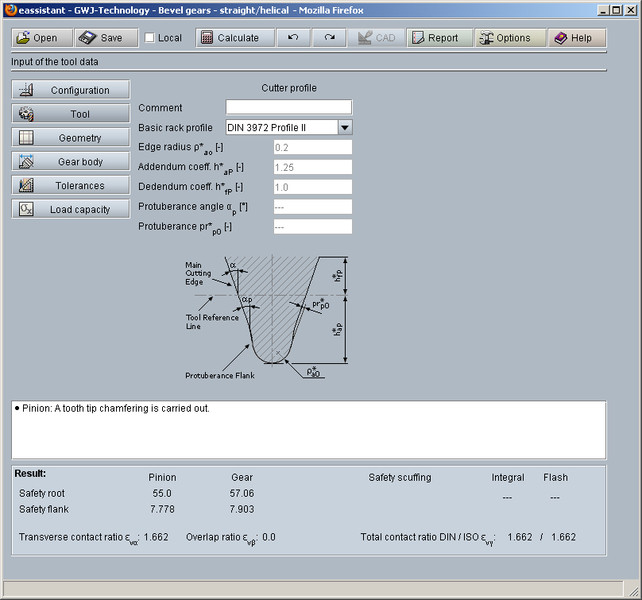The image size is (642, 600).
Task: Click the undo arrow button
Action: point(292,38)
